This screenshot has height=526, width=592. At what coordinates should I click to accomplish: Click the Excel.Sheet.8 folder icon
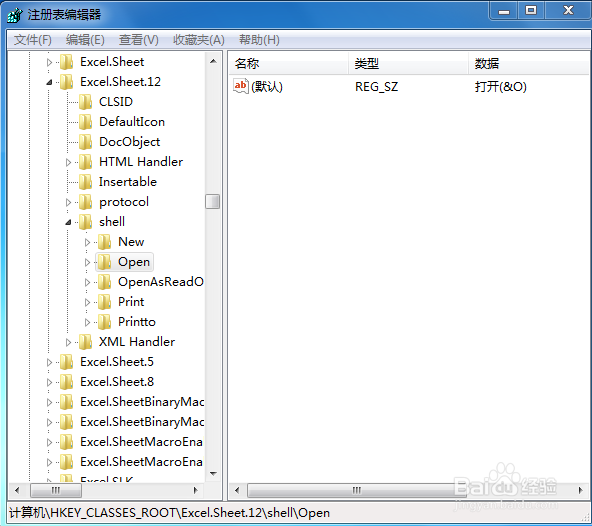tap(66, 382)
